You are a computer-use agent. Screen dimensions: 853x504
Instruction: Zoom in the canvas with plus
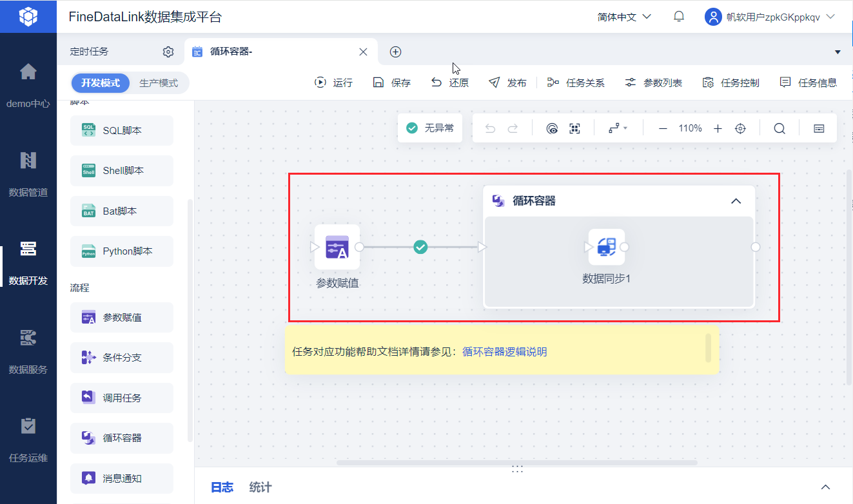tap(718, 128)
